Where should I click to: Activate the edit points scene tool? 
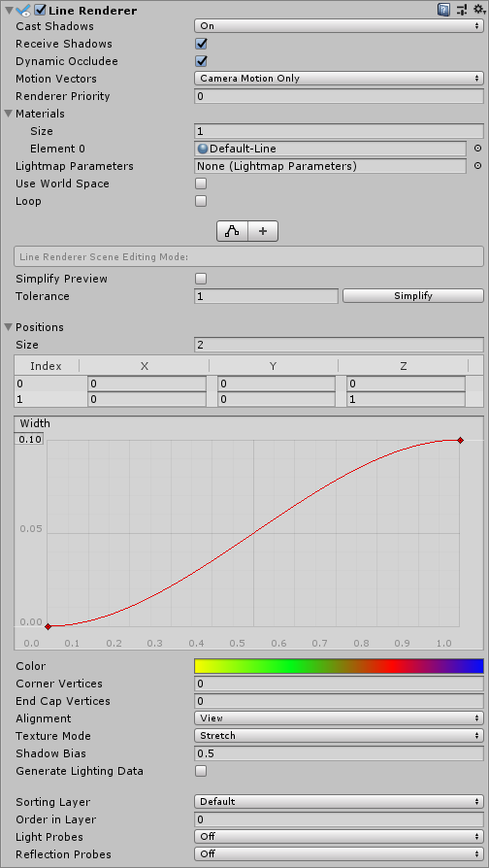232,231
